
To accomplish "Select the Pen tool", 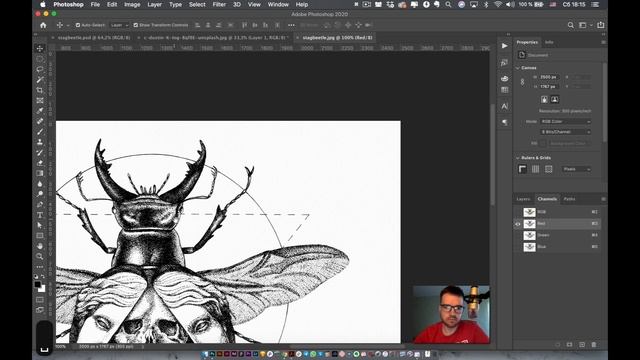I will click(x=40, y=204).
